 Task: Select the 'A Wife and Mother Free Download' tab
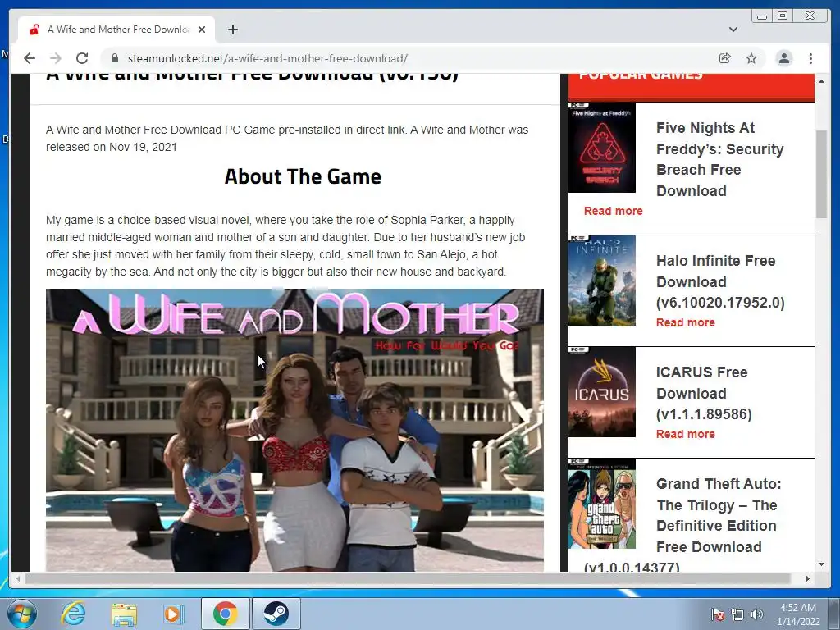(x=116, y=30)
